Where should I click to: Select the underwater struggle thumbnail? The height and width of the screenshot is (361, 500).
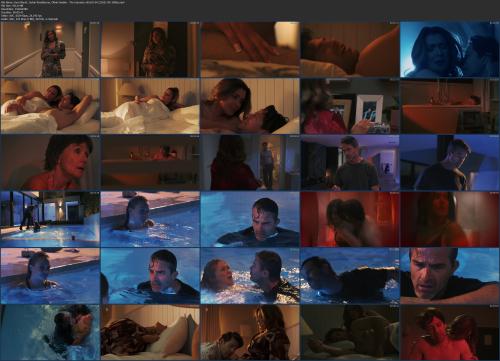click(50, 332)
